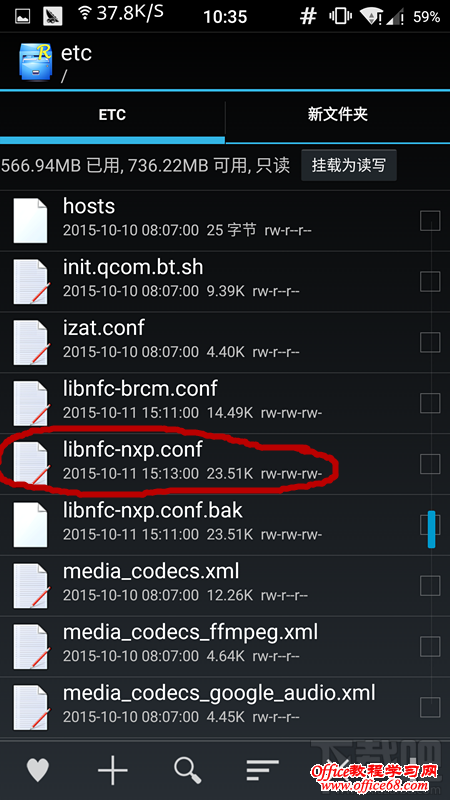Check the media_codecs.xml checkbox
The height and width of the screenshot is (800, 450).
[430, 586]
